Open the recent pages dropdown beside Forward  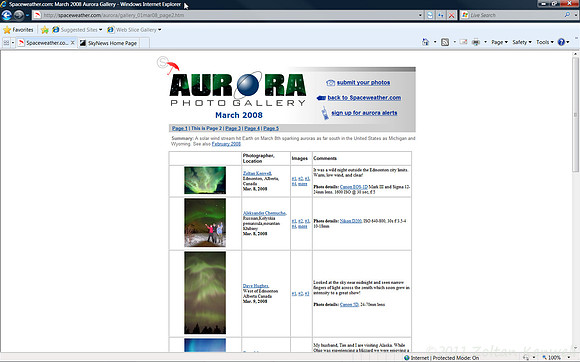[27, 15]
